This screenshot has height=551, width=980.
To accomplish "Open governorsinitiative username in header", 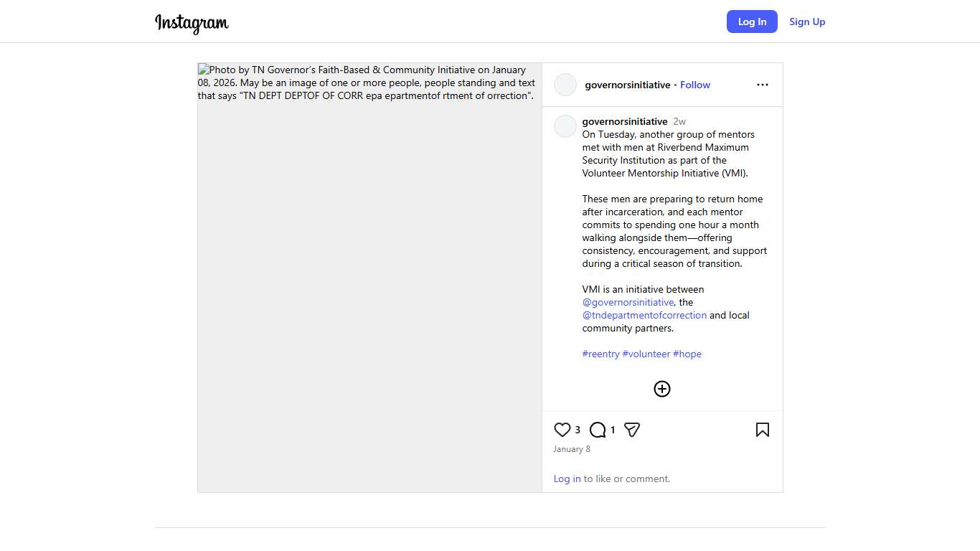I will click(627, 85).
